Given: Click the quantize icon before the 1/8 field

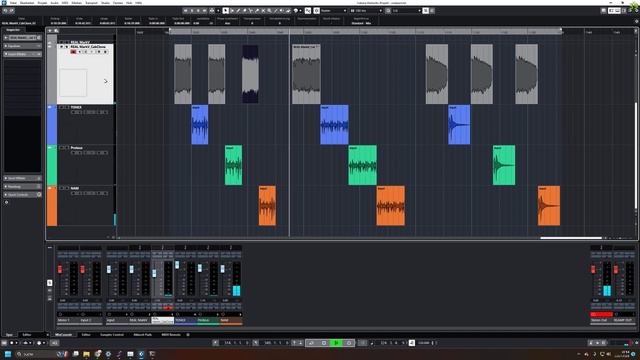Looking at the screenshot, I should pyautogui.click(x=388, y=11).
